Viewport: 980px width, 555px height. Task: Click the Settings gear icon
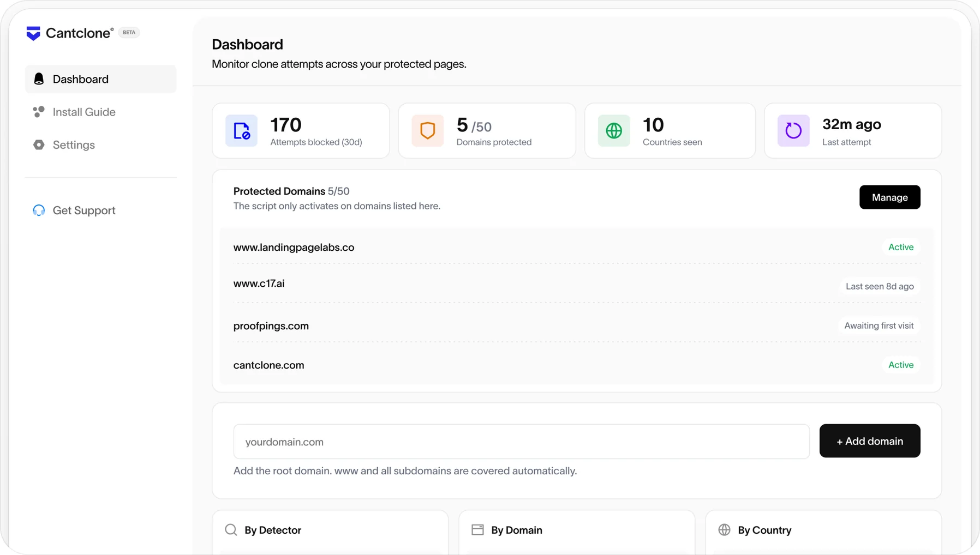click(39, 145)
